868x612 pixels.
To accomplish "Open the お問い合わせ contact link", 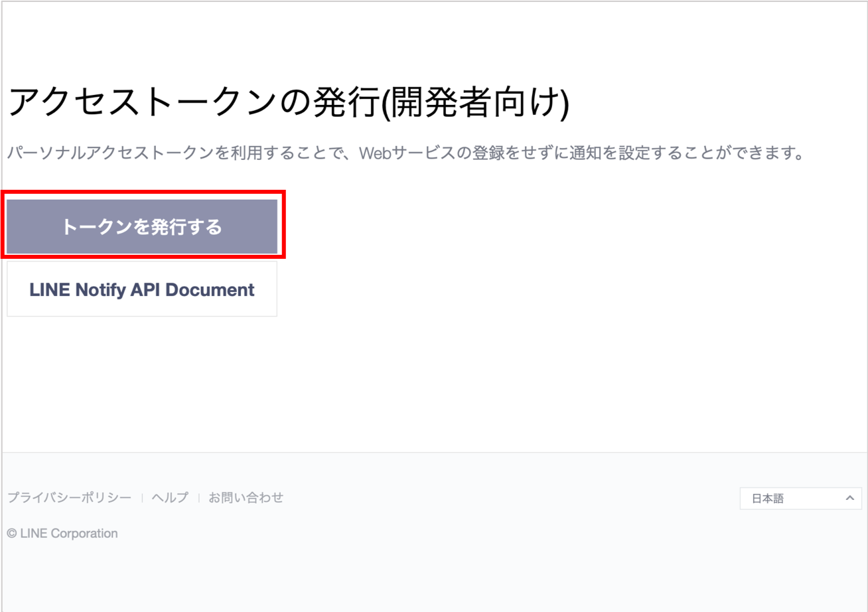I will (x=246, y=497).
